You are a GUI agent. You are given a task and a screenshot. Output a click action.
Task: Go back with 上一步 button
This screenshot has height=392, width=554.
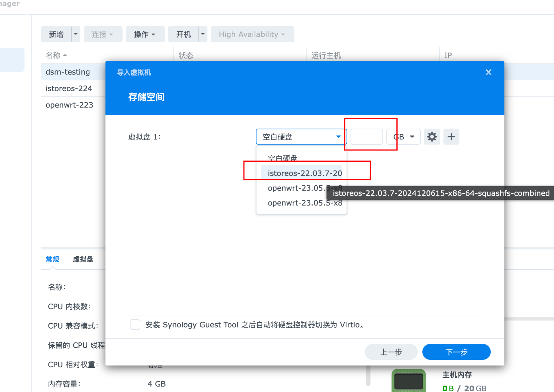391,352
